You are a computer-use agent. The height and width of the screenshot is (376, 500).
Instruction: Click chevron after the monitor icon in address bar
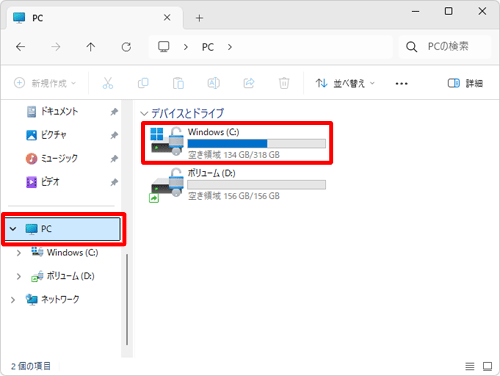point(186,47)
